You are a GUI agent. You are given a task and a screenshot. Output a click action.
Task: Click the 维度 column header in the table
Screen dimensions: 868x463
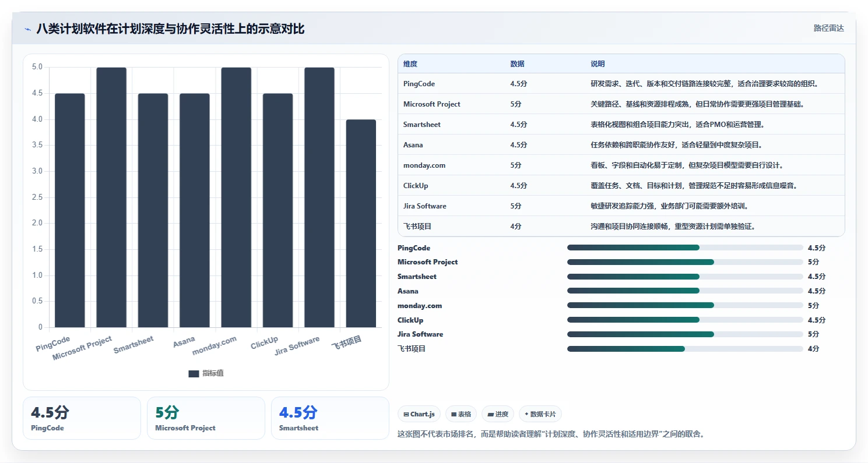[x=410, y=64]
